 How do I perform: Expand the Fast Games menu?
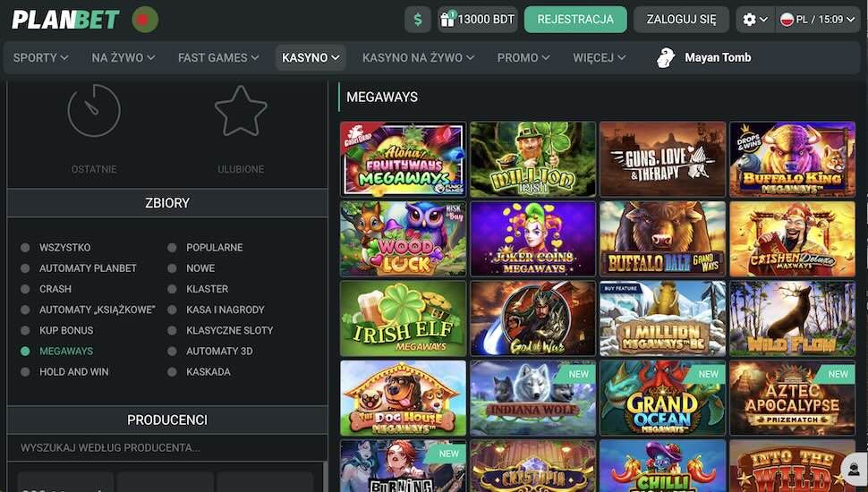tap(218, 57)
